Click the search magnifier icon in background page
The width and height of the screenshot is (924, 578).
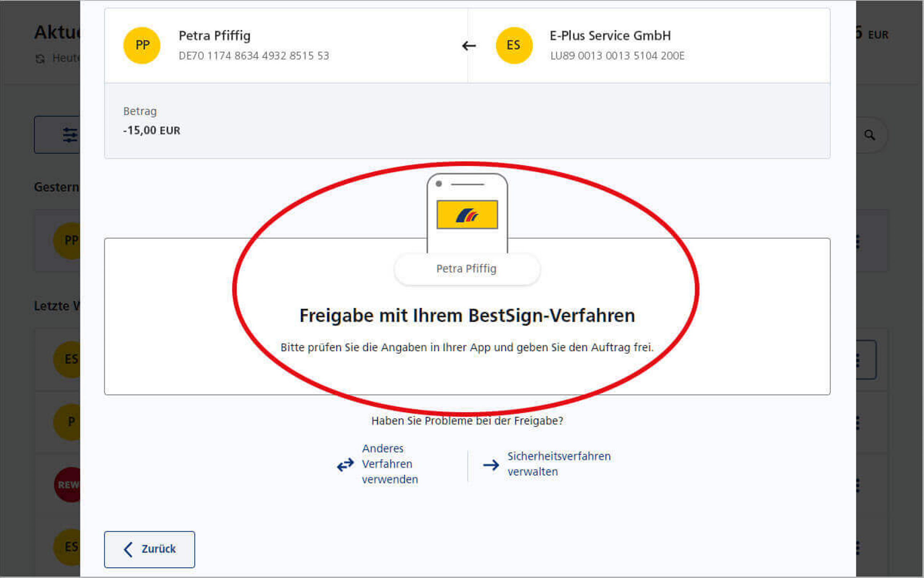[869, 135]
